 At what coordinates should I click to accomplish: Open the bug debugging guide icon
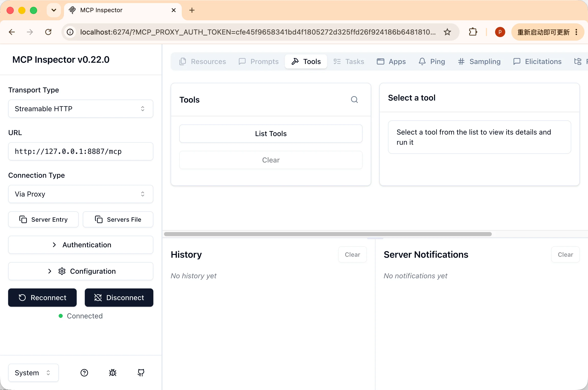point(113,372)
